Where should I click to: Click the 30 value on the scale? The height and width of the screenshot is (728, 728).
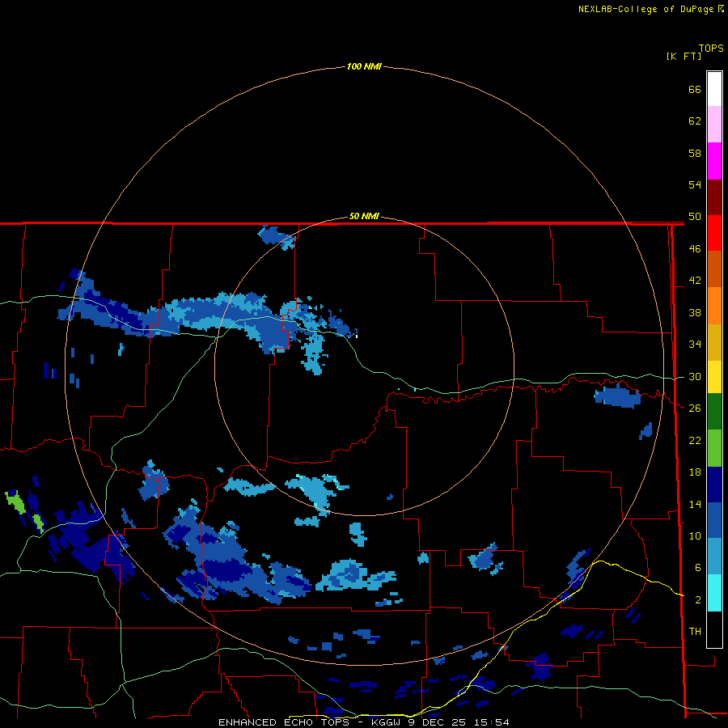click(x=695, y=376)
